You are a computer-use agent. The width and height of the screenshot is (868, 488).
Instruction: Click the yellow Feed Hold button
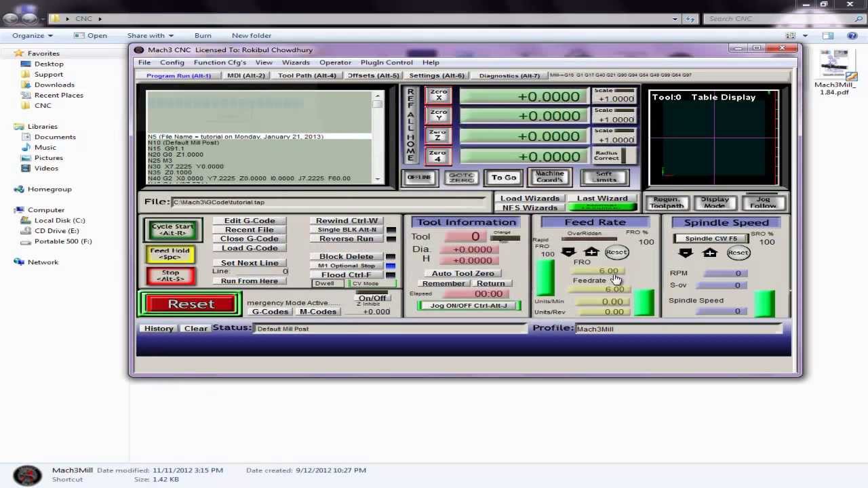(x=171, y=253)
